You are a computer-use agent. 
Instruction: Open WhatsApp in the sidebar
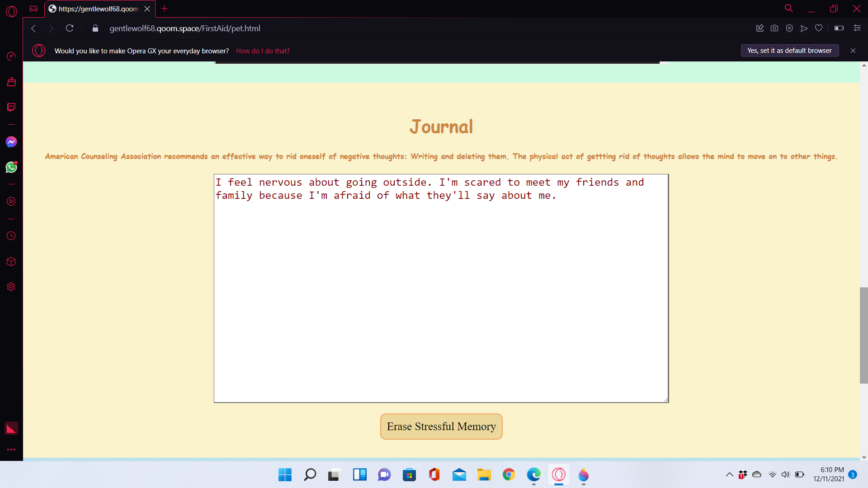(x=11, y=168)
